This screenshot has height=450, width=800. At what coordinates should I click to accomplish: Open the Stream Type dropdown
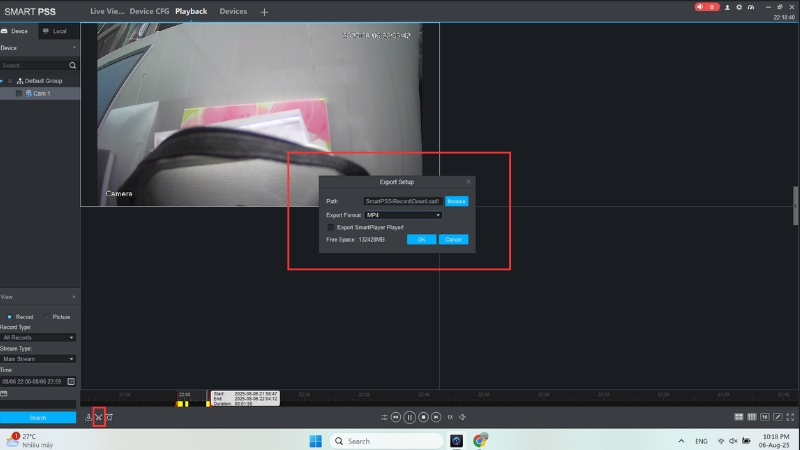(38, 358)
